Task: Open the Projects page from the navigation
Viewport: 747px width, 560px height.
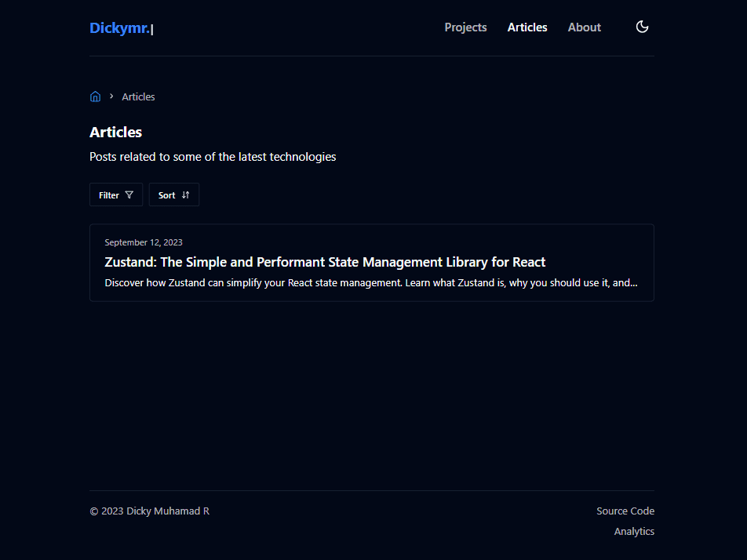Action: click(x=465, y=27)
